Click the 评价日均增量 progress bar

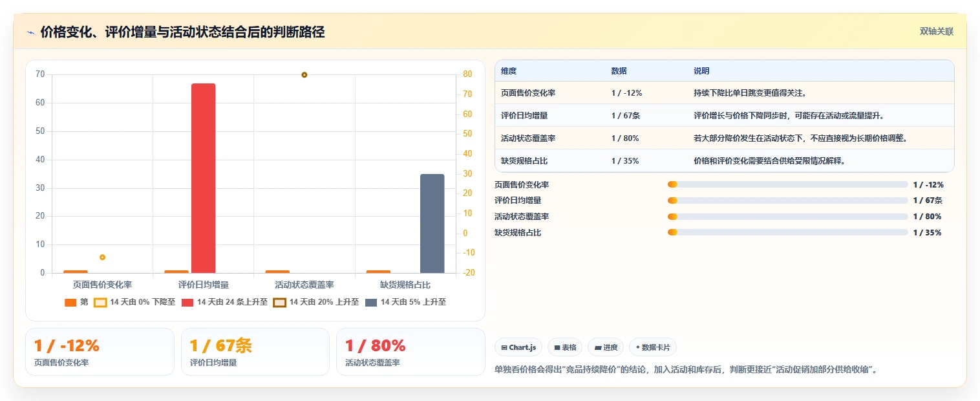[x=788, y=200]
